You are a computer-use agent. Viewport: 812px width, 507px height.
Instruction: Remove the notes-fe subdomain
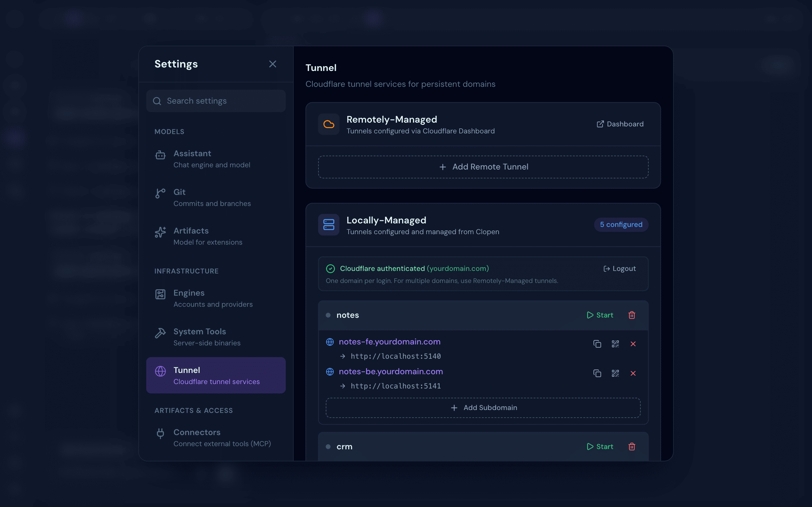[633, 344]
